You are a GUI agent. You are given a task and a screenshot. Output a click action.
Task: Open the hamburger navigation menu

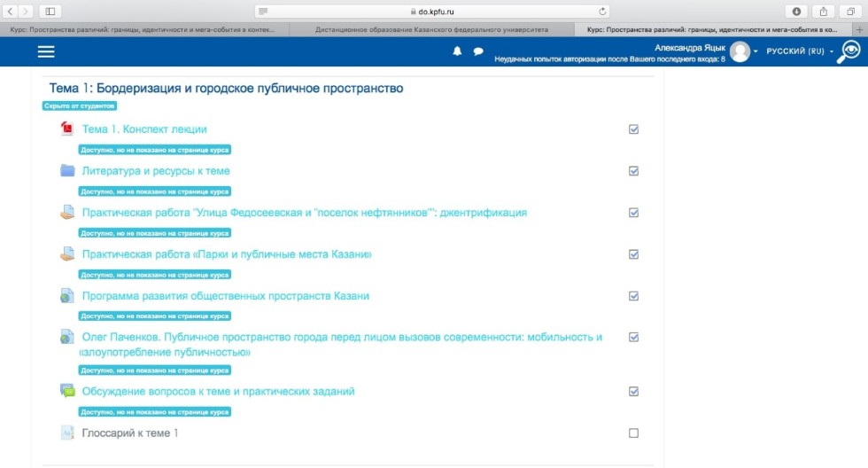click(46, 51)
